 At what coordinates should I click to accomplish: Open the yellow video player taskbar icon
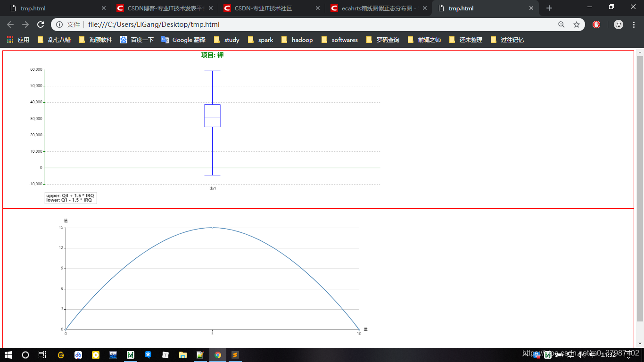click(x=96, y=355)
